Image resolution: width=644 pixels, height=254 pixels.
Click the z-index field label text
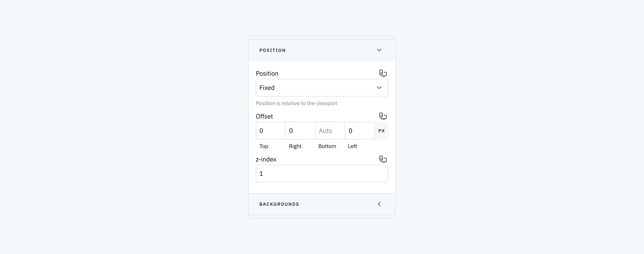[x=266, y=159]
